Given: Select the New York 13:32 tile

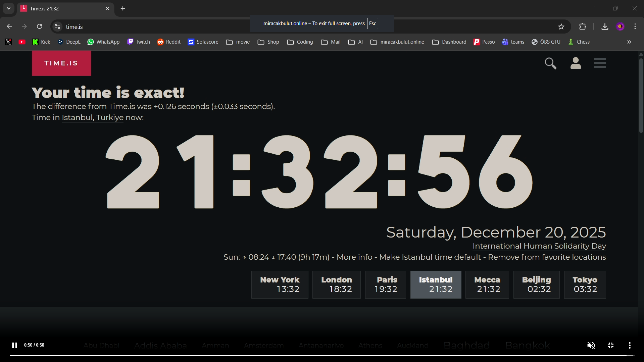Looking at the screenshot, I should [280, 285].
